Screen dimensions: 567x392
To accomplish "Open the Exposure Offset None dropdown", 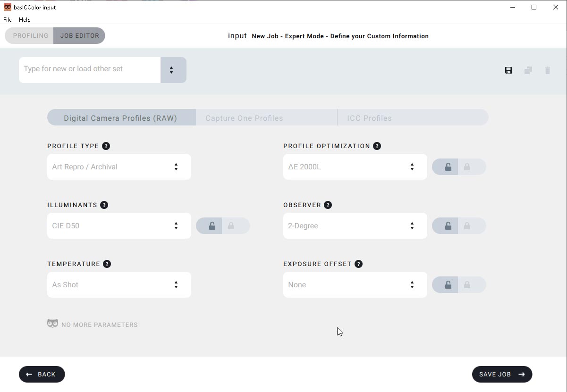I will click(355, 284).
